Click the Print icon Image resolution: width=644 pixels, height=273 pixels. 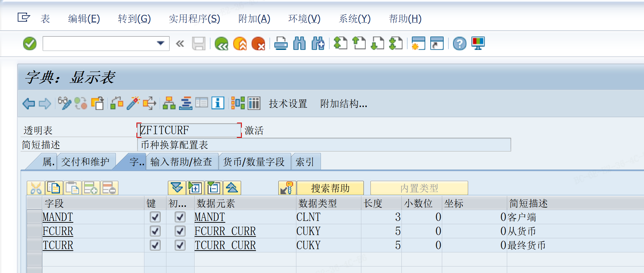click(281, 44)
